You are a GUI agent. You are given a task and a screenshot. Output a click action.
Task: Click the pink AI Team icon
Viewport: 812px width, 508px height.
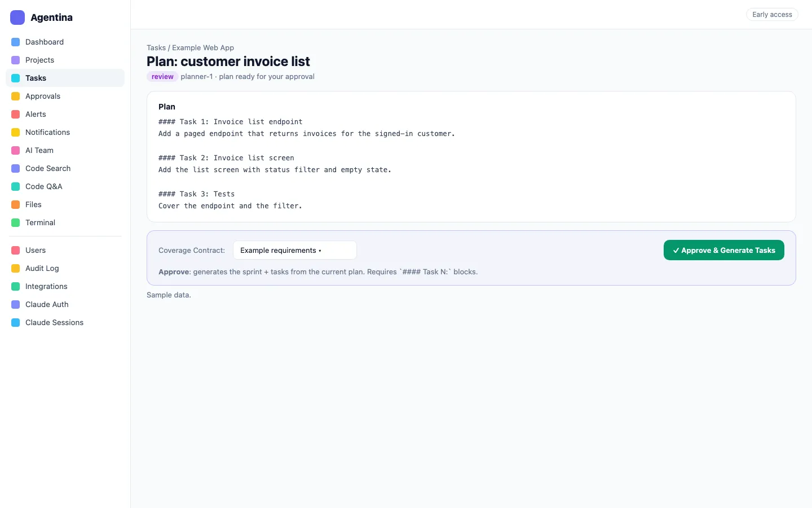(16, 151)
